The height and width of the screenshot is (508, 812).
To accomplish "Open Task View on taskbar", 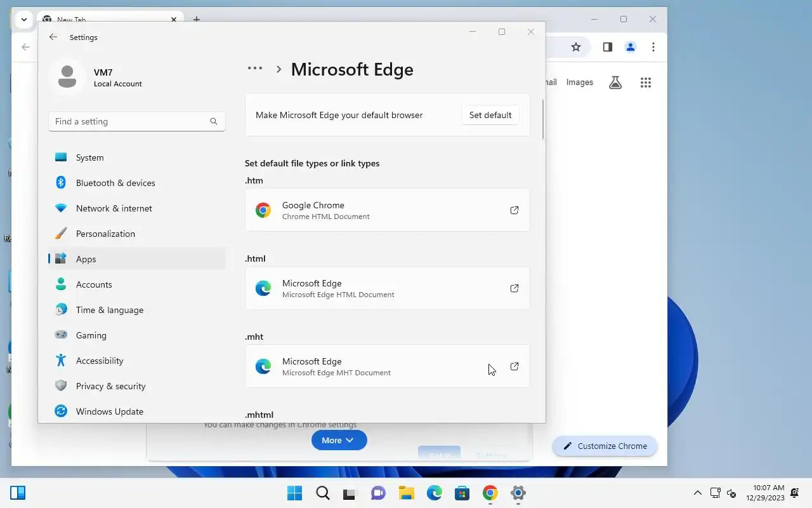I will pyautogui.click(x=350, y=493).
